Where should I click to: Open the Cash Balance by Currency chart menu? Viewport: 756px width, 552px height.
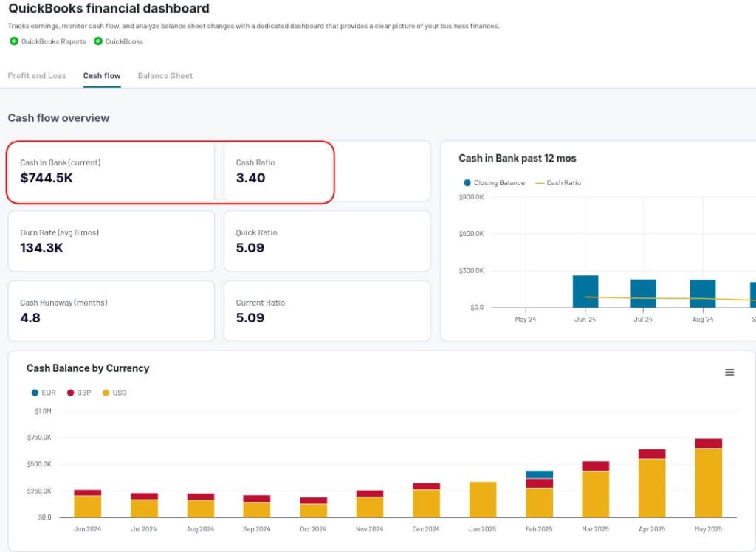click(729, 372)
